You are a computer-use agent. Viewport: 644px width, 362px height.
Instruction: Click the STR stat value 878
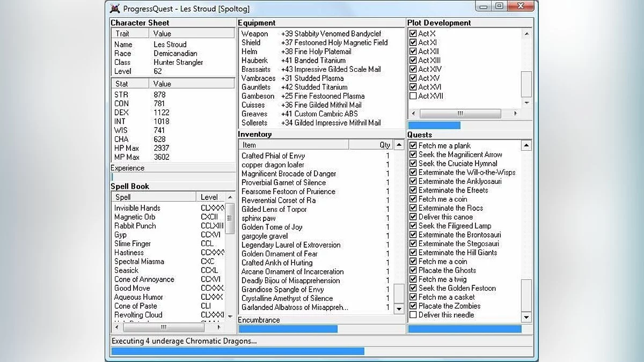(159, 94)
